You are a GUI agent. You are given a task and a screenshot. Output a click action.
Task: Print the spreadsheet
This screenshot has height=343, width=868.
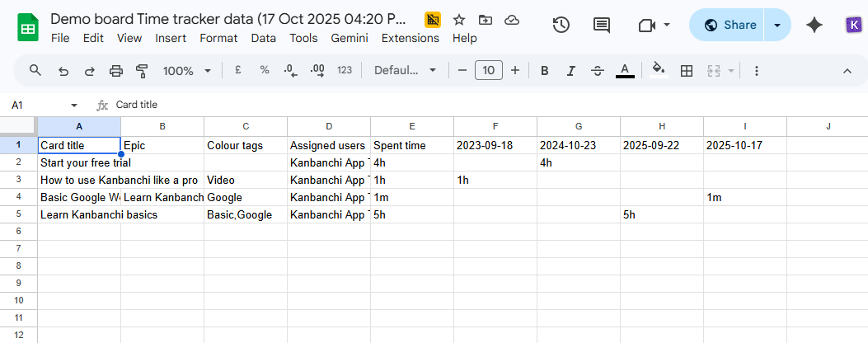click(115, 70)
